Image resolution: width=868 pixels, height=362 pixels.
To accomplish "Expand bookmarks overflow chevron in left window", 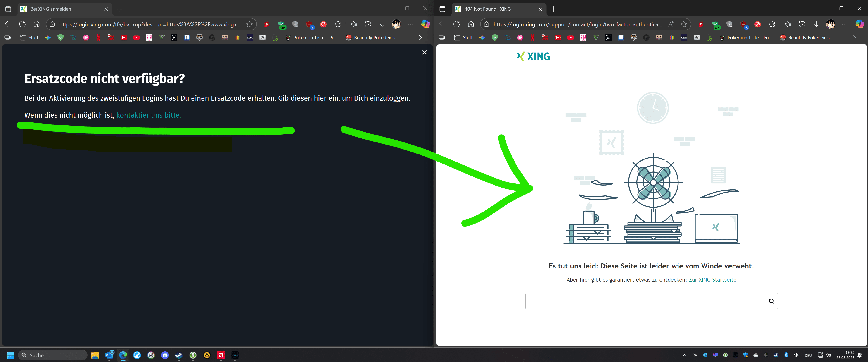I will pos(420,37).
